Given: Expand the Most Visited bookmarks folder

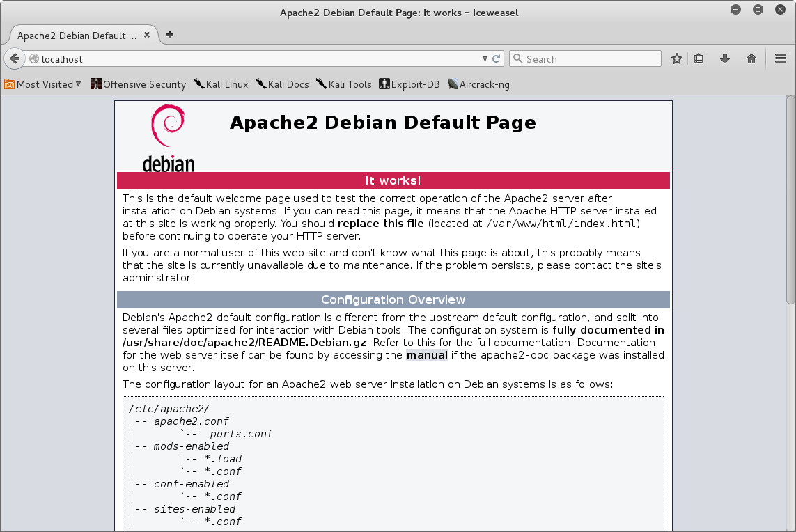Looking at the screenshot, I should [42, 84].
